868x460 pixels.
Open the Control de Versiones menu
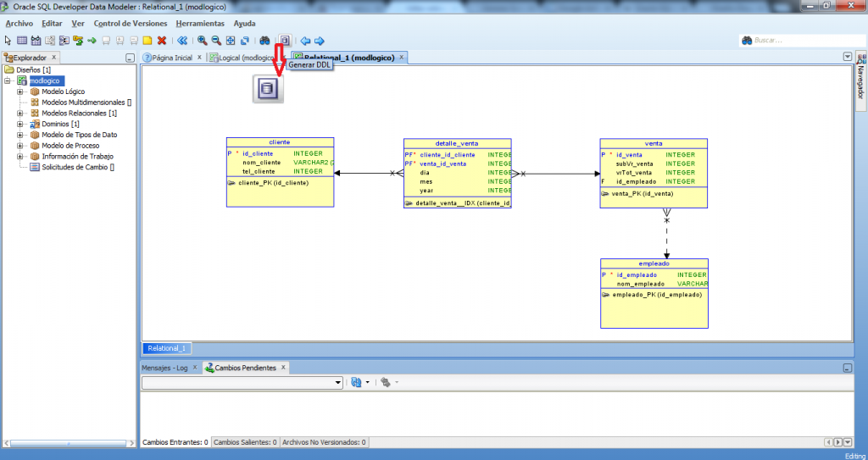click(131, 24)
